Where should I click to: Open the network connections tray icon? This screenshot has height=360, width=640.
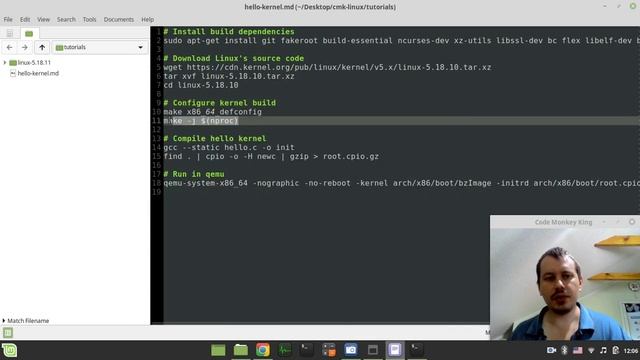(591, 350)
